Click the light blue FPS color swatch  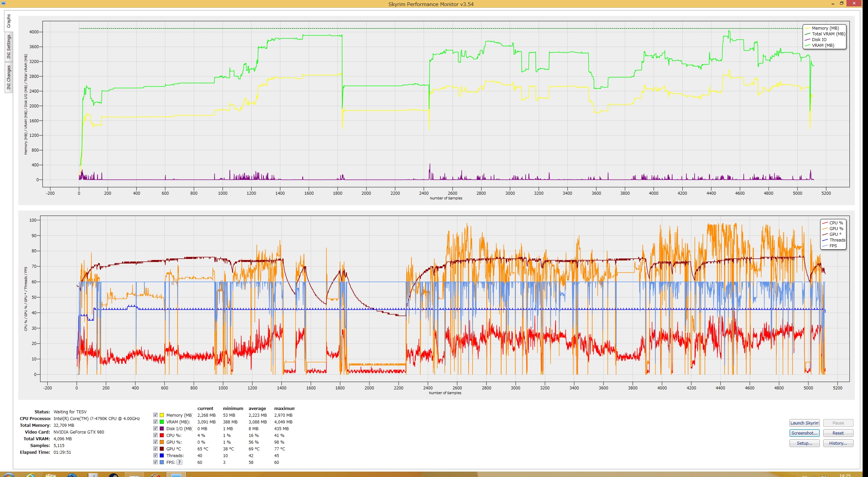(x=162, y=462)
